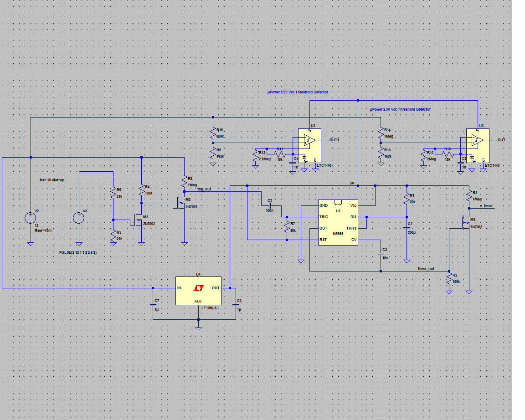This screenshot has height=420, width=525.
Task: Click the PULSE(2 12 1 1 2 2 6 2) value text
Action: pos(77,252)
